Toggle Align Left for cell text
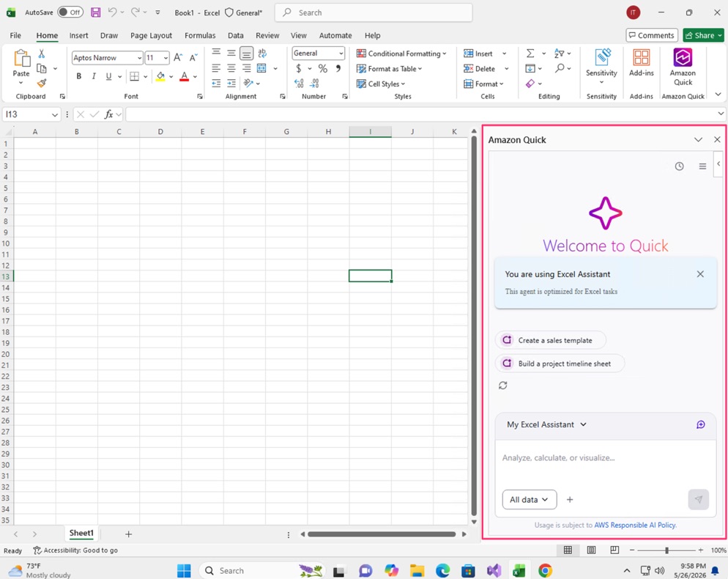 216,68
